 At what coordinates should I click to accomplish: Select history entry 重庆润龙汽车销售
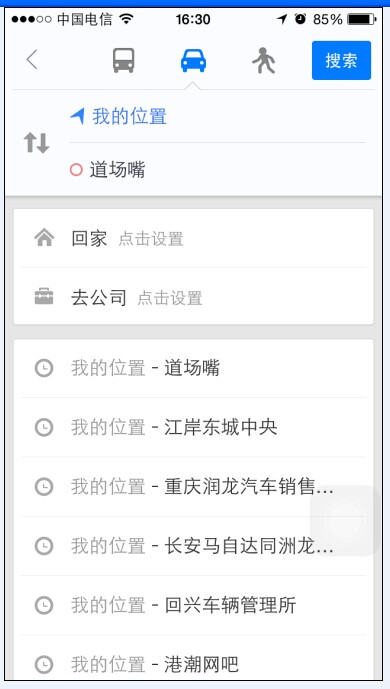(193, 487)
